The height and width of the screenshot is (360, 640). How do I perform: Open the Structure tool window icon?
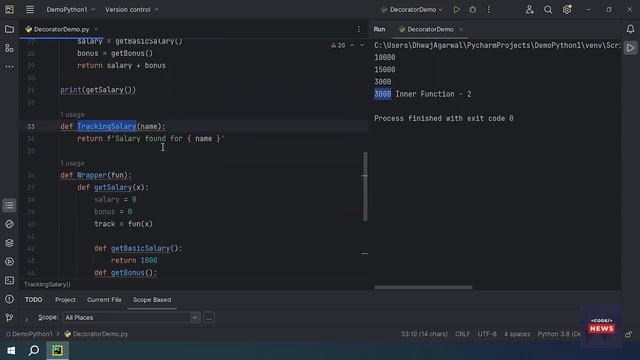9,48
